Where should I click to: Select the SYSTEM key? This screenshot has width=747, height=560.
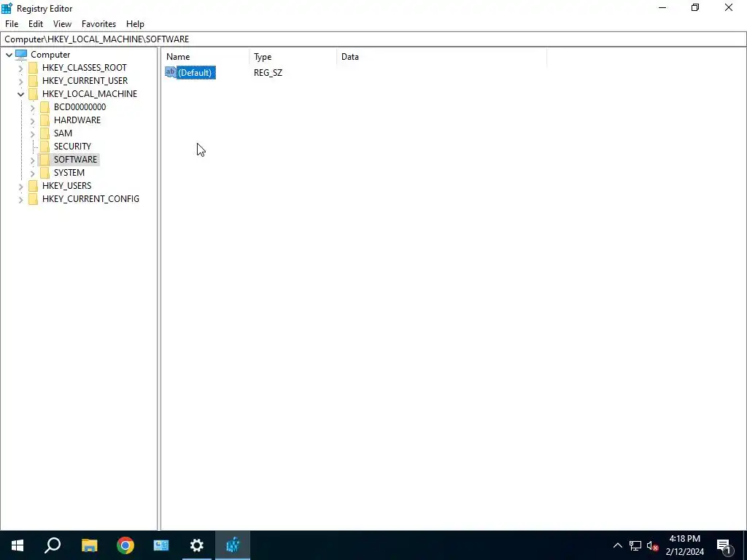(x=69, y=172)
